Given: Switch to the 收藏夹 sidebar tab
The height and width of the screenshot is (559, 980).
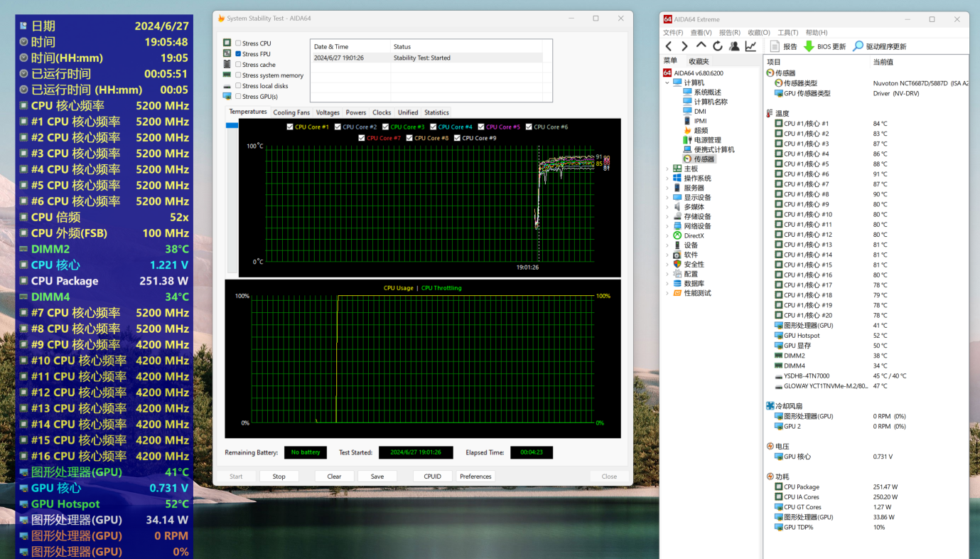Looking at the screenshot, I should pyautogui.click(x=699, y=61).
